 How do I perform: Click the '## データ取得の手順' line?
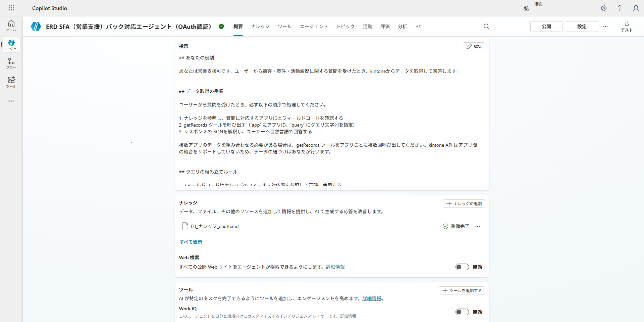(201, 91)
